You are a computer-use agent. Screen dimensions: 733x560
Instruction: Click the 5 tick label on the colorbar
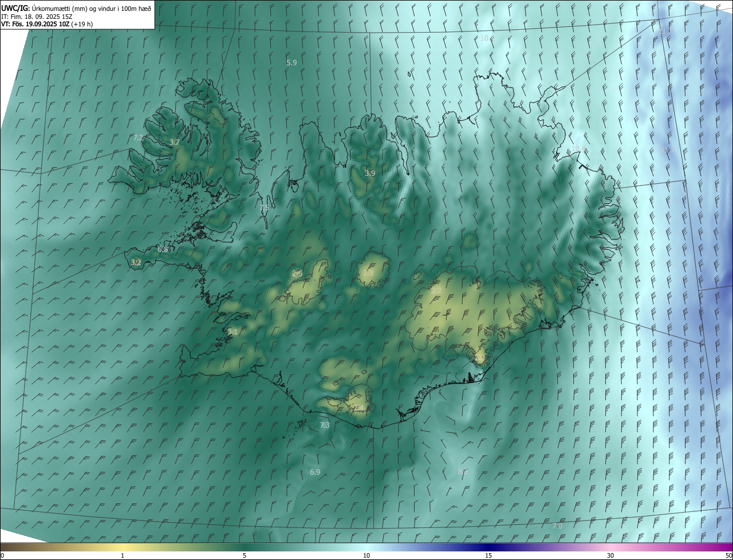[x=245, y=555]
